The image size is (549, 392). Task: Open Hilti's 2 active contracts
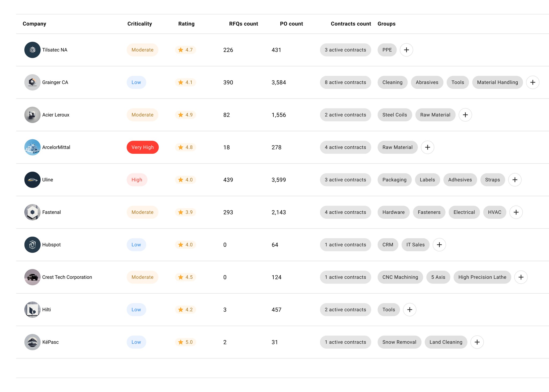click(x=345, y=309)
